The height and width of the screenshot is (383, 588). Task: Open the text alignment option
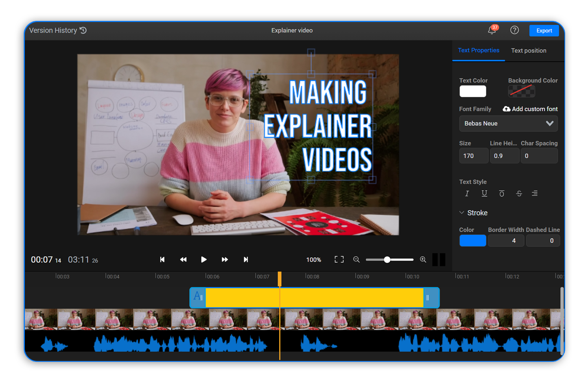(x=535, y=194)
